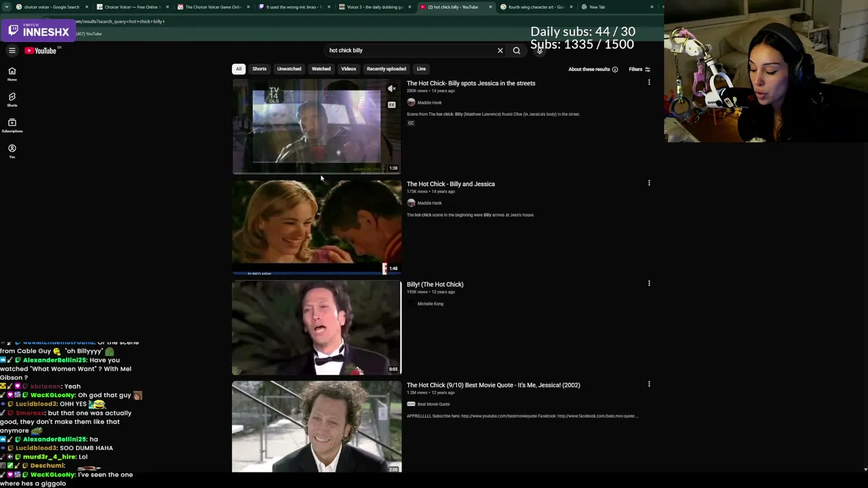Visit Michelle Kong channel name
This screenshot has width=868, height=488.
(x=430, y=304)
